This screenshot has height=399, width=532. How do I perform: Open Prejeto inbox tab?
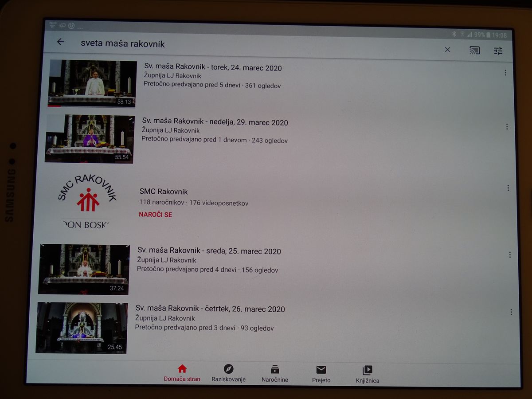[x=321, y=375]
